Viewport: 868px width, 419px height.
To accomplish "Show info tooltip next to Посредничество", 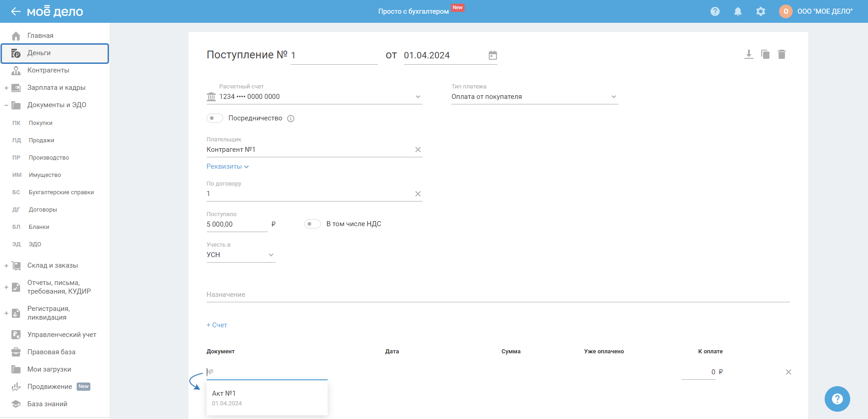I will (291, 119).
